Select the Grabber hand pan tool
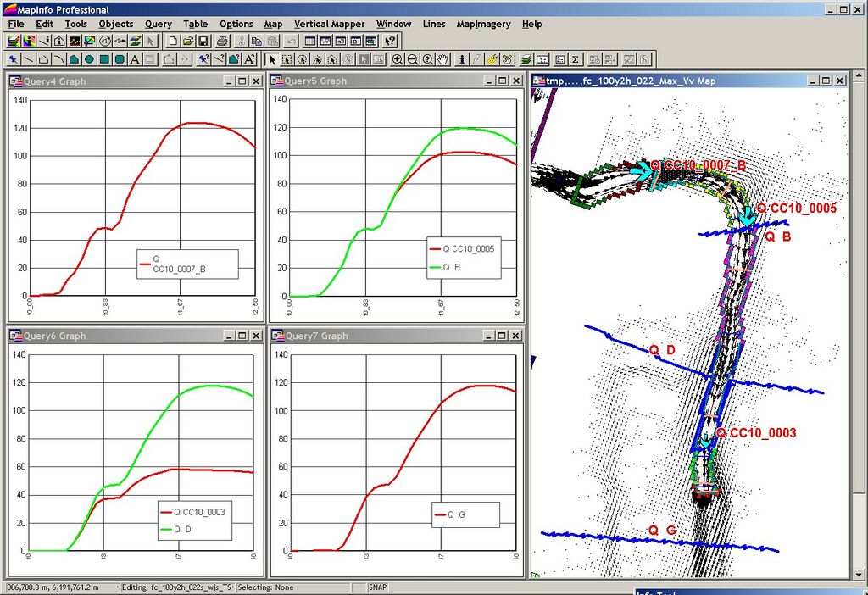 coord(443,59)
